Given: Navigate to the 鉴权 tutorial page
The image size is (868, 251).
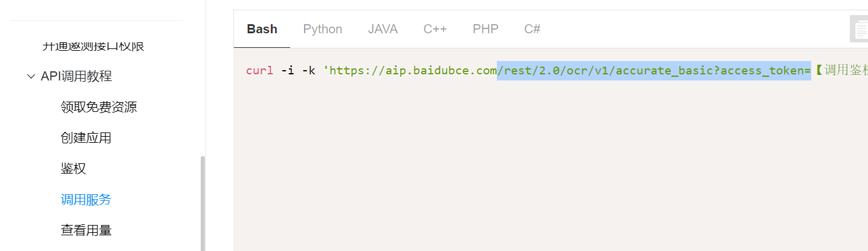Looking at the screenshot, I should [x=73, y=169].
